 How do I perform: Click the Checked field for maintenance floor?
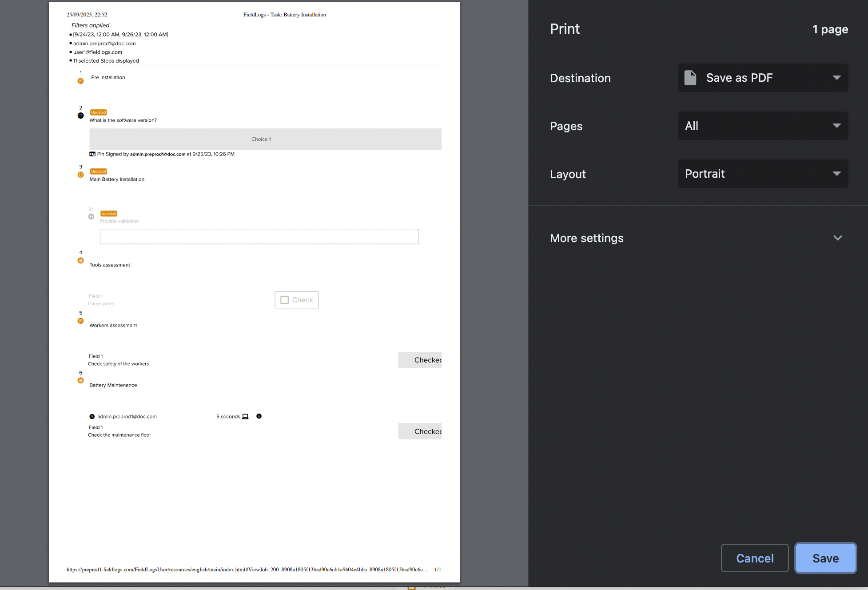(420, 431)
